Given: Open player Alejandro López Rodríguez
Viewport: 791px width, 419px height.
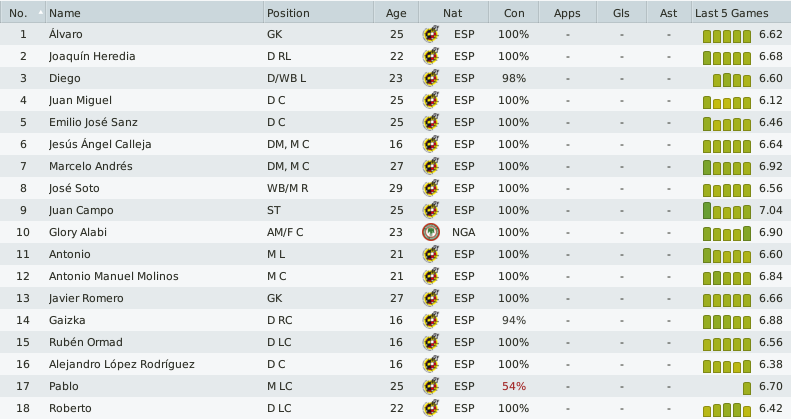Looking at the screenshot, I should [x=122, y=364].
